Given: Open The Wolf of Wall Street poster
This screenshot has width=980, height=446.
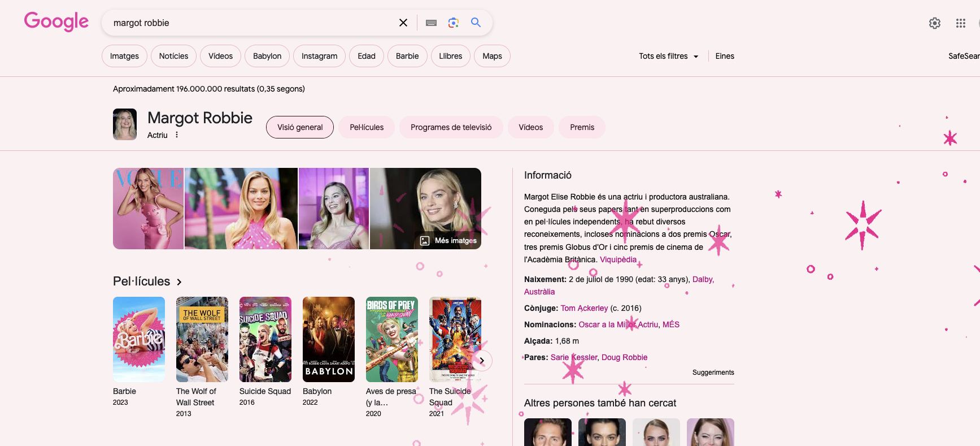Looking at the screenshot, I should click(x=202, y=339).
